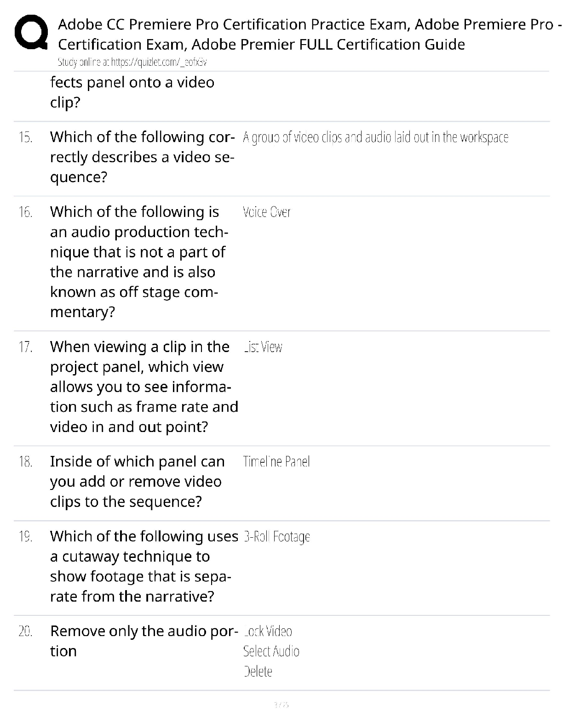Viewport: 563px width, 728px height.
Task: Click the Quizlet Q logo icon
Action: tap(31, 32)
